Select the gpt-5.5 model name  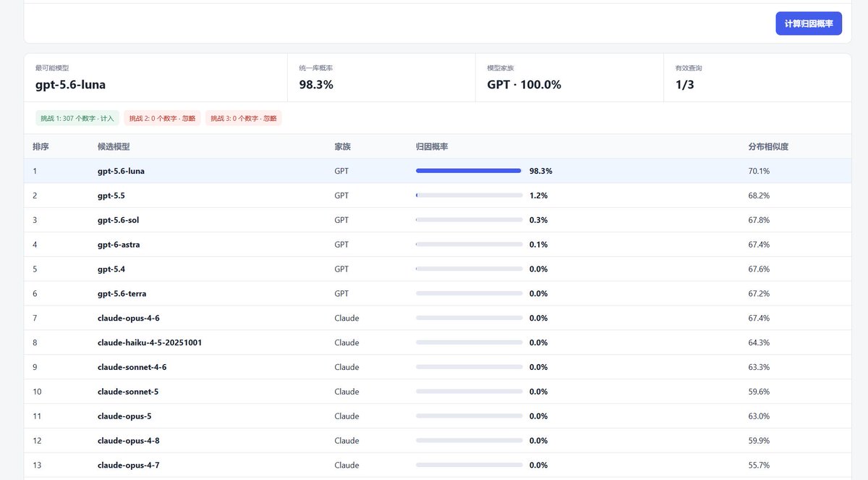coord(111,195)
